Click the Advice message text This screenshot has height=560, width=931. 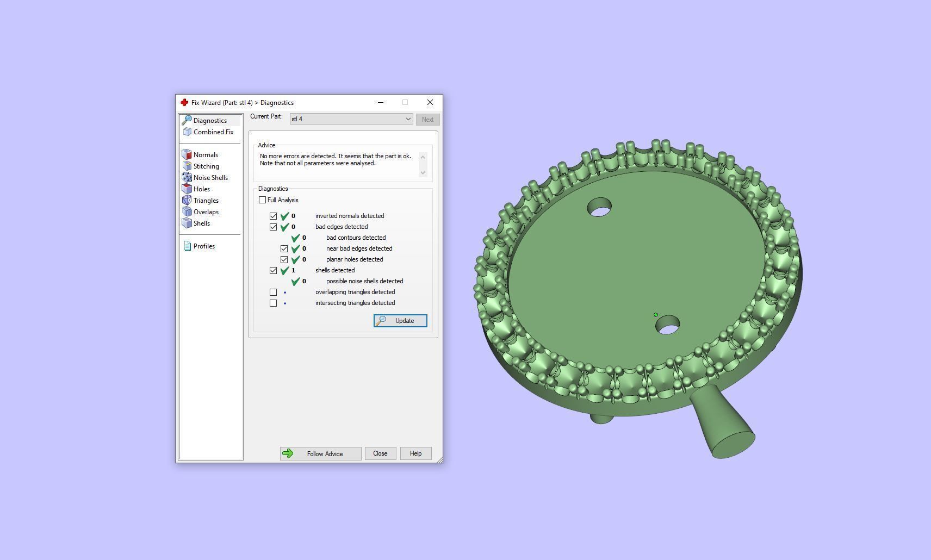click(335, 160)
